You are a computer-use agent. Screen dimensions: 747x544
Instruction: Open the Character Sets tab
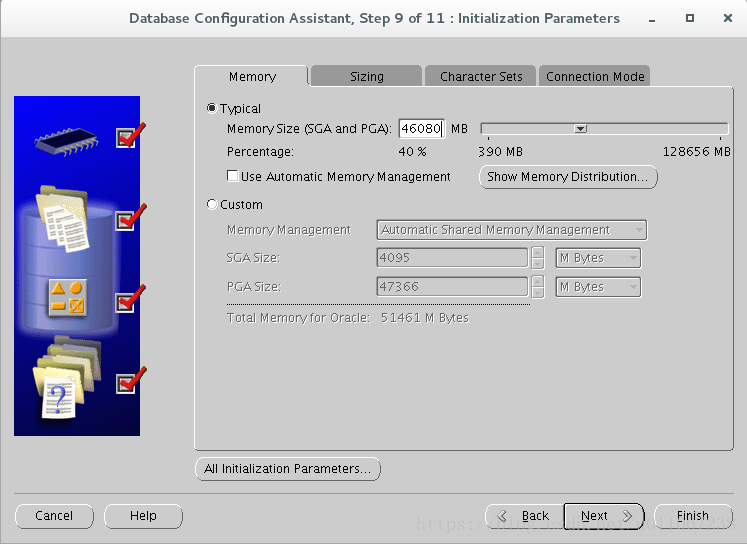[x=481, y=76]
